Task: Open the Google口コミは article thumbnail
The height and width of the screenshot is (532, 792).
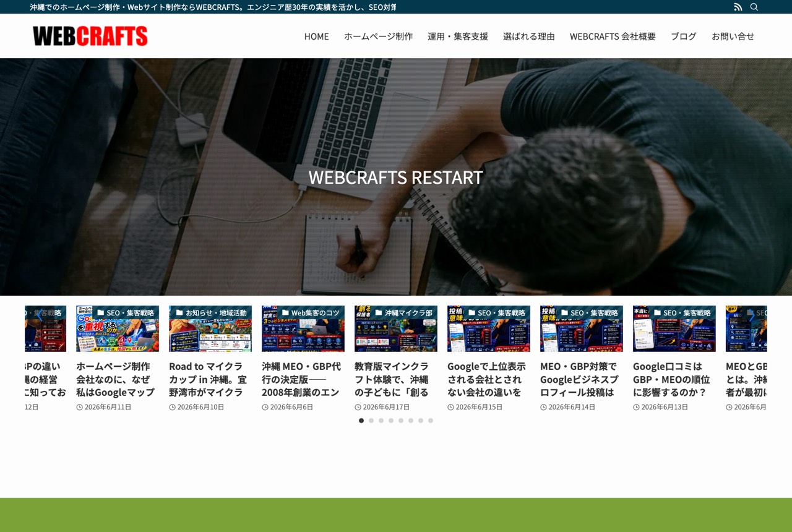Action: pyautogui.click(x=674, y=328)
